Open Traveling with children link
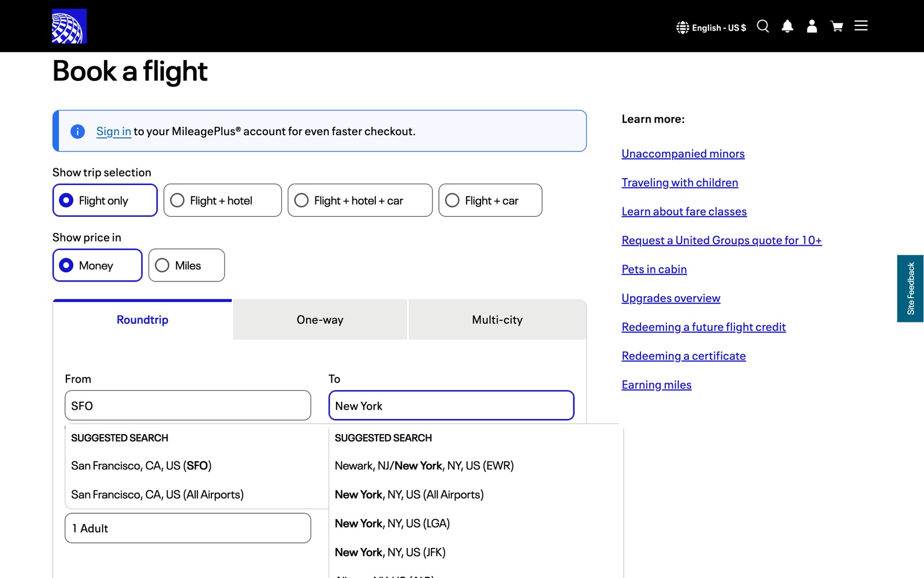This screenshot has height=578, width=924. [x=680, y=183]
